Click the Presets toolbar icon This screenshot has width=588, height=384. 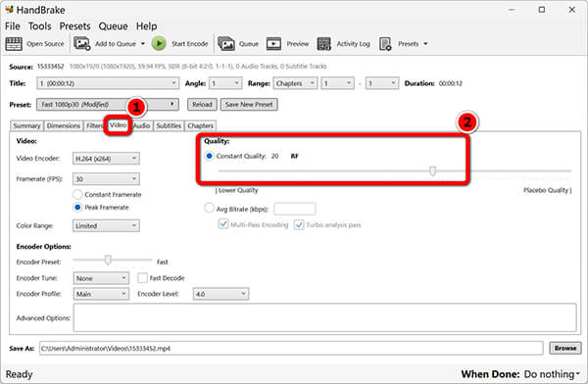[x=385, y=44]
